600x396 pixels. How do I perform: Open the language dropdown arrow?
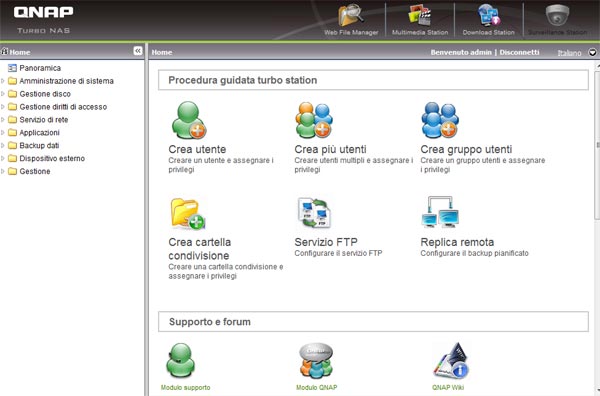tap(592, 52)
